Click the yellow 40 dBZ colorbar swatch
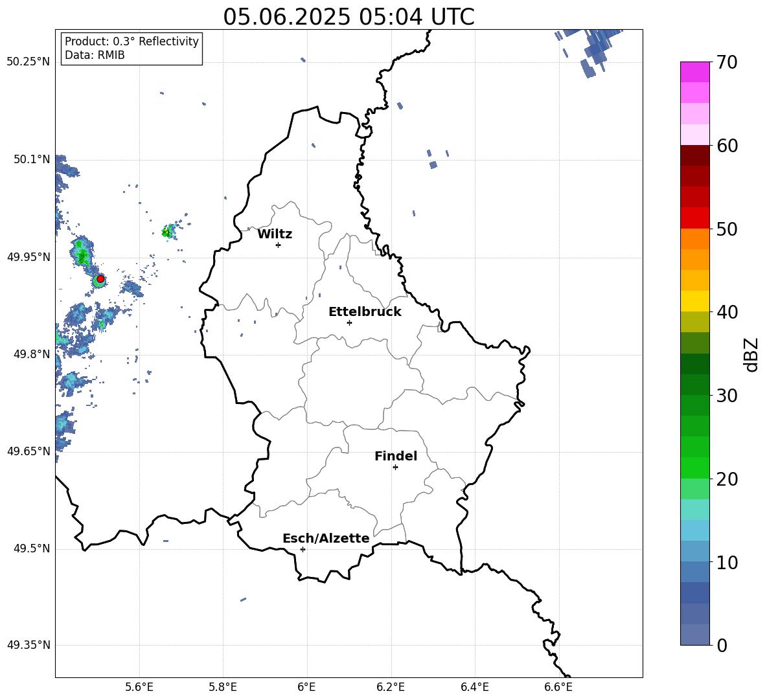The image size is (767, 700). pos(695,301)
